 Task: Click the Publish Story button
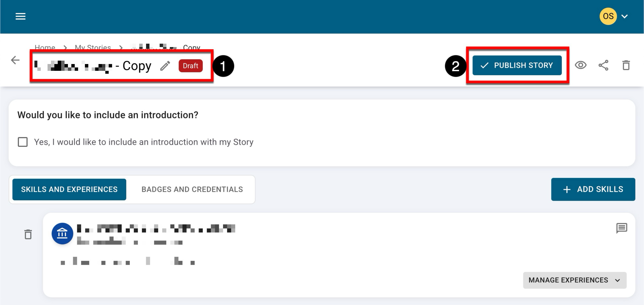coord(517,65)
